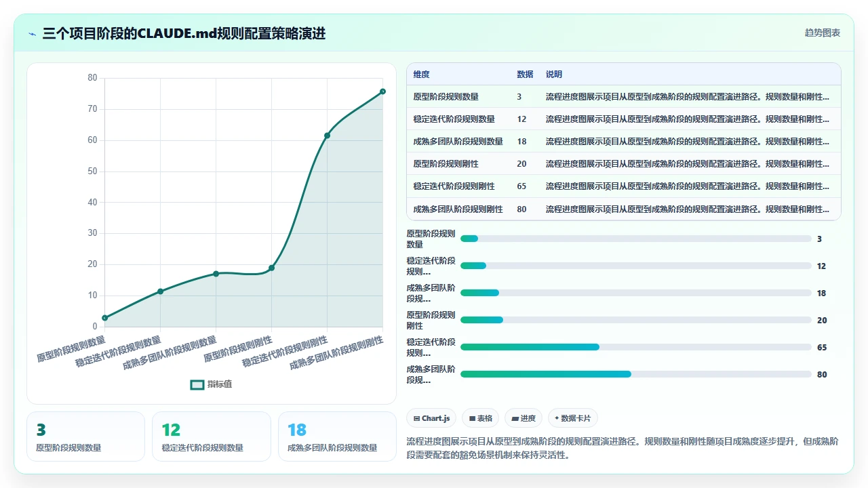
Task: Click the progress bar showing value 12
Action: coord(635,266)
